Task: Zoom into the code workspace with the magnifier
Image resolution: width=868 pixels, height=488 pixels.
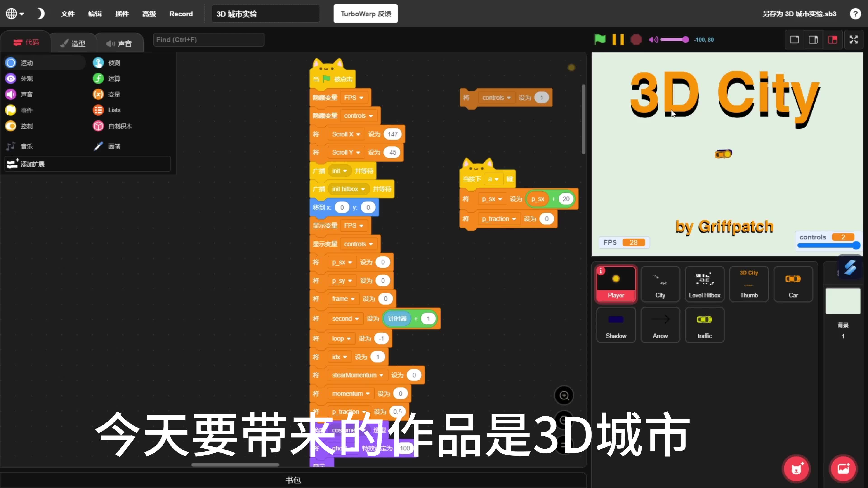Action: click(564, 395)
